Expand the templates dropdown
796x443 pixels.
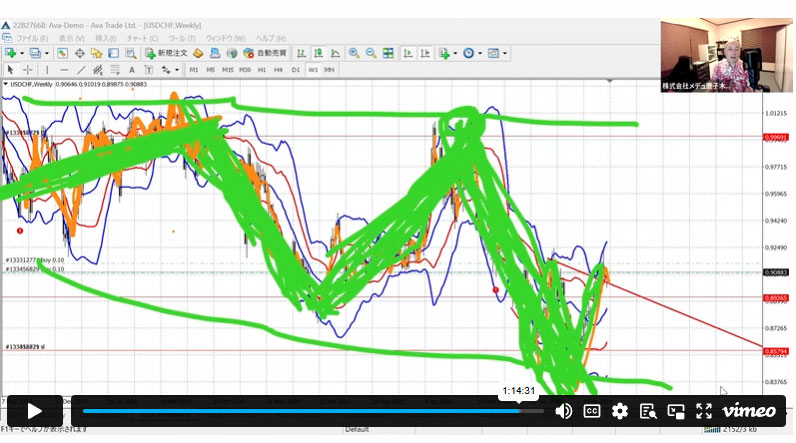pos(505,53)
